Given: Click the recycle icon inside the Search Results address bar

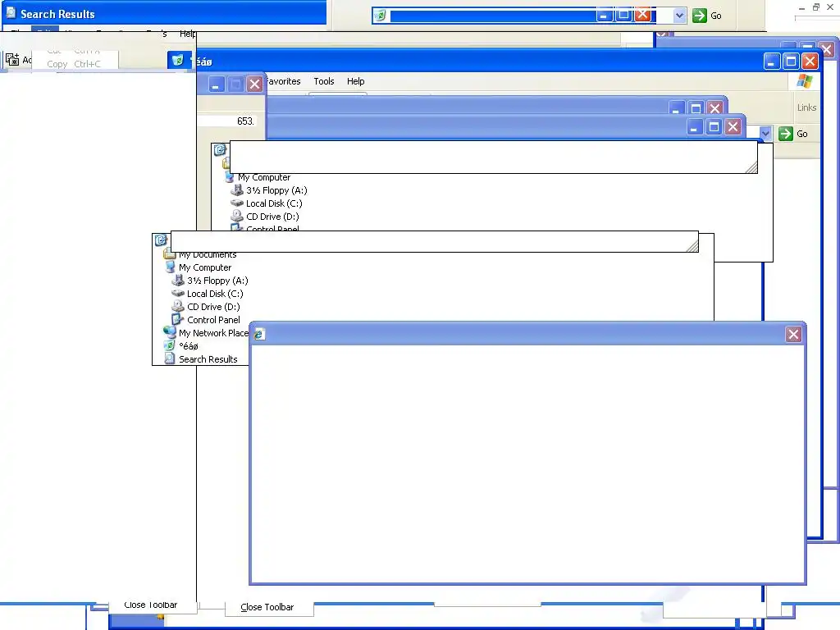Looking at the screenshot, I should (380, 16).
